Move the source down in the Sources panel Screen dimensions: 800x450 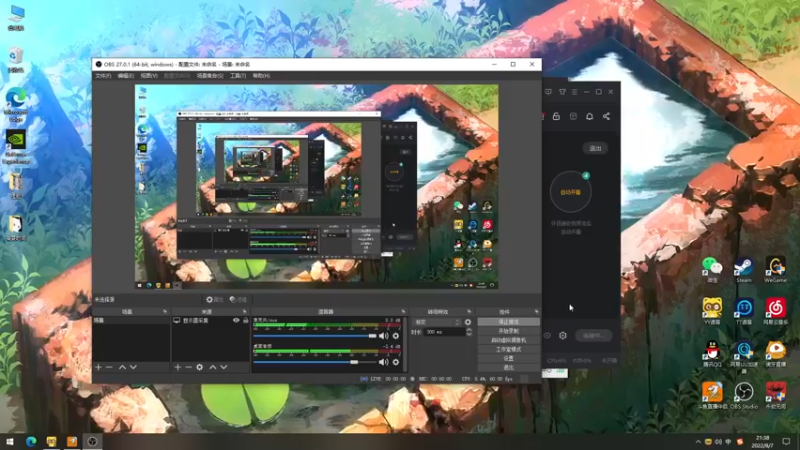(223, 367)
